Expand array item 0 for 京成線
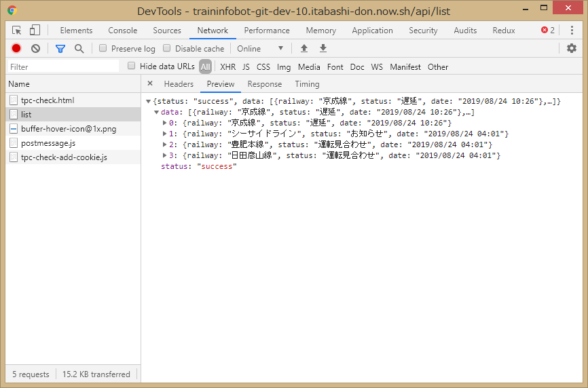The height and width of the screenshot is (388, 588). (x=165, y=123)
